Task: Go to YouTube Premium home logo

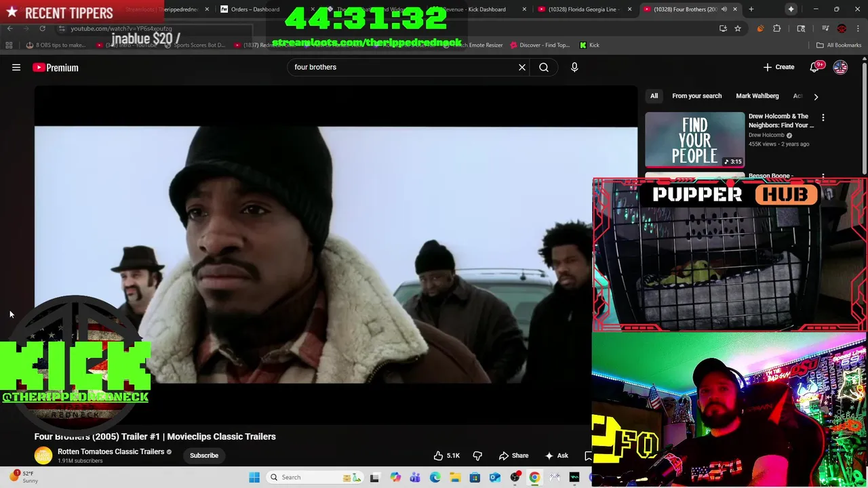Action: tap(56, 67)
